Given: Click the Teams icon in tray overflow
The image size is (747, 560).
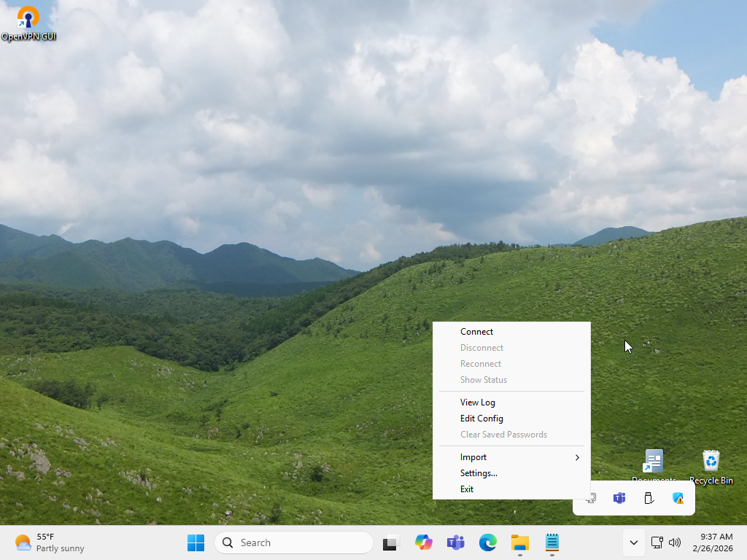Looking at the screenshot, I should 619,499.
